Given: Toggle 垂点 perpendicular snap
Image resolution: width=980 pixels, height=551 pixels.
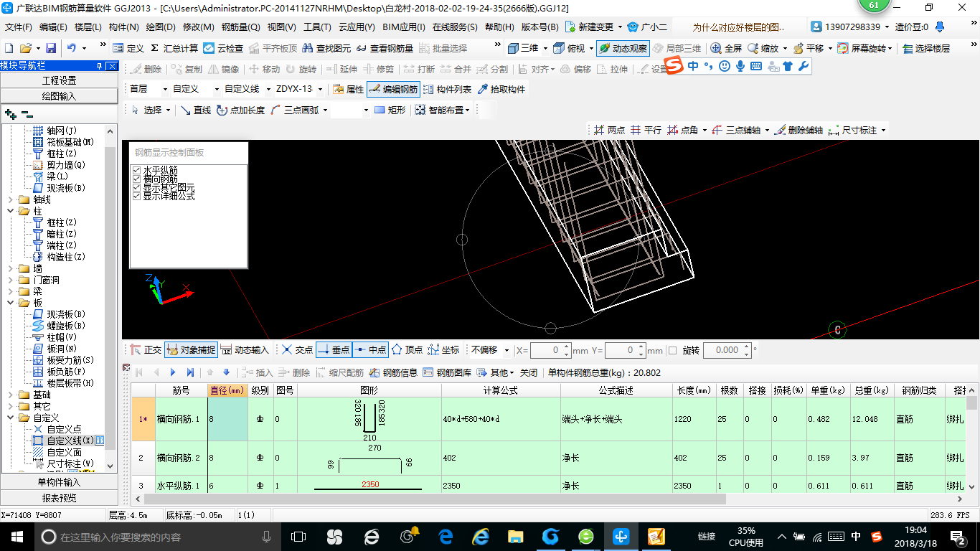Looking at the screenshot, I should [x=333, y=350].
